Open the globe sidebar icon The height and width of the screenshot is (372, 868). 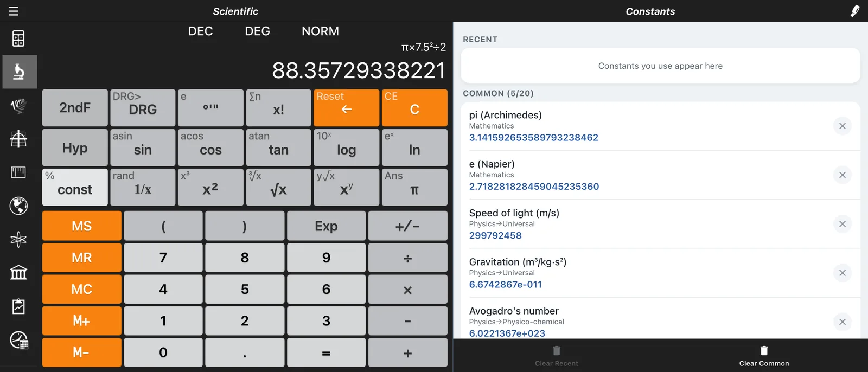click(18, 206)
